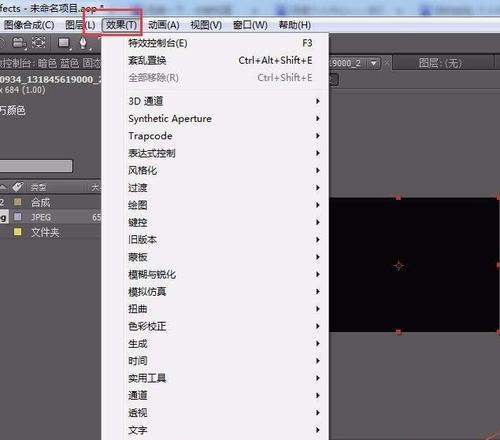Viewport: 500px width, 440px height.
Task: Click the yellow label of 文件夹 item
Action: (x=18, y=232)
